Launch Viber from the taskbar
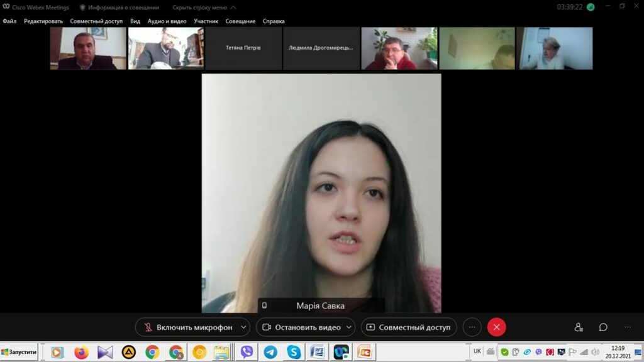 pos(247,352)
